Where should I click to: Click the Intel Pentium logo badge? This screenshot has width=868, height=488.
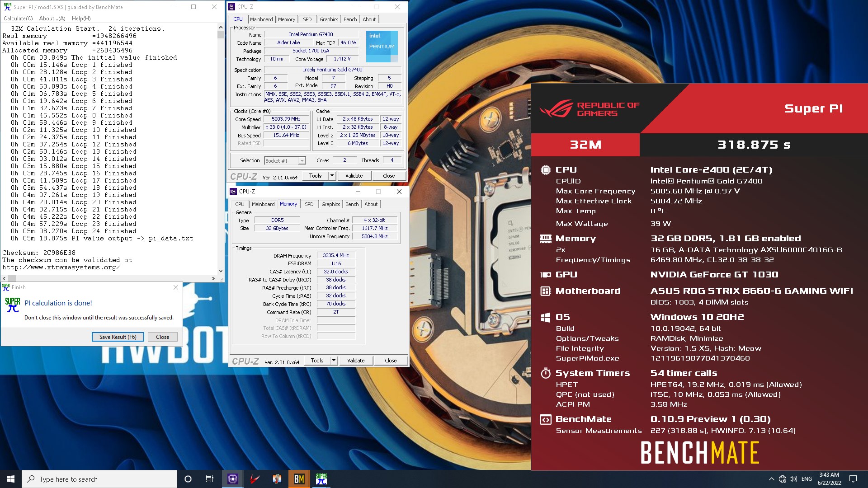click(382, 46)
